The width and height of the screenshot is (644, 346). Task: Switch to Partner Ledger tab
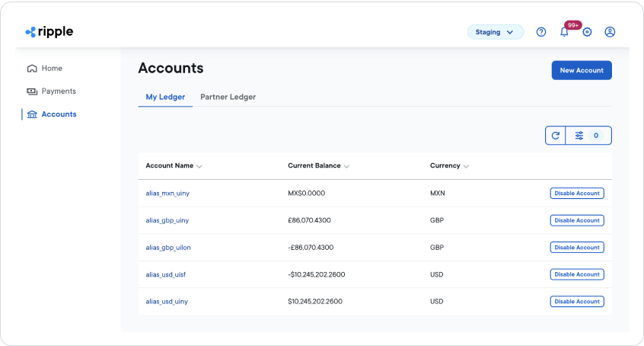tap(228, 97)
